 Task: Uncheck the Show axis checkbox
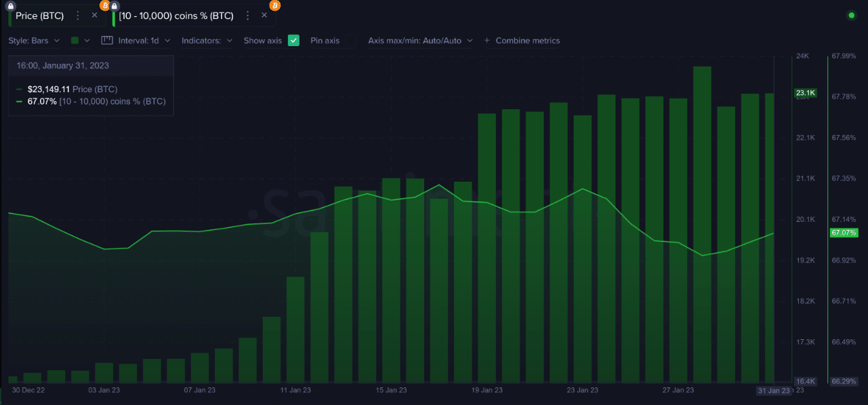point(293,41)
